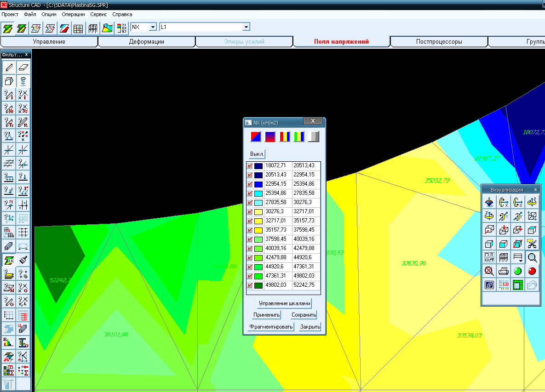Toggle the solid elements filter icon
The height and width of the screenshot is (392, 545).
(x=9, y=81)
